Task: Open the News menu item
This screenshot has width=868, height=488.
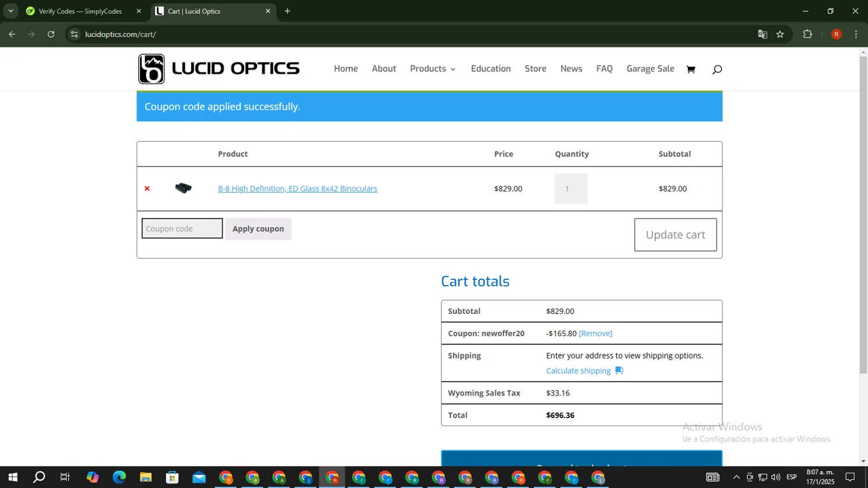Action: tap(571, 69)
